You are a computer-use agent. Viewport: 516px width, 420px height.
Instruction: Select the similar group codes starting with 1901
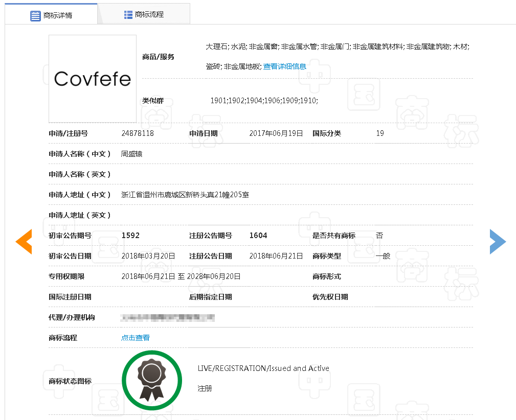[264, 101]
